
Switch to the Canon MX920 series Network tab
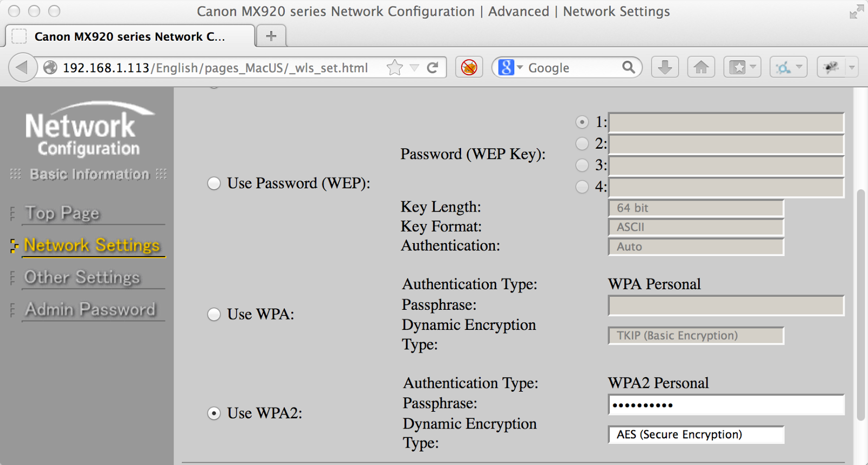pyautogui.click(x=129, y=36)
